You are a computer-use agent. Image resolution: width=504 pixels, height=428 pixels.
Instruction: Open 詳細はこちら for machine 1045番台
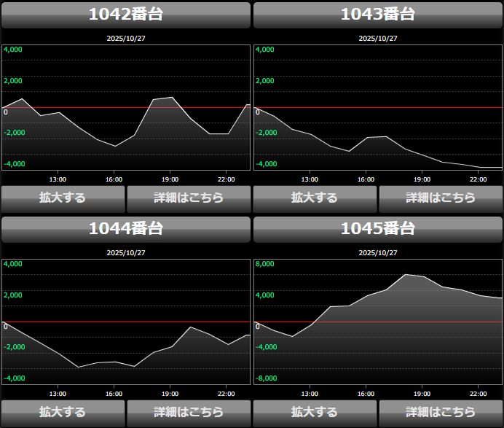click(441, 412)
